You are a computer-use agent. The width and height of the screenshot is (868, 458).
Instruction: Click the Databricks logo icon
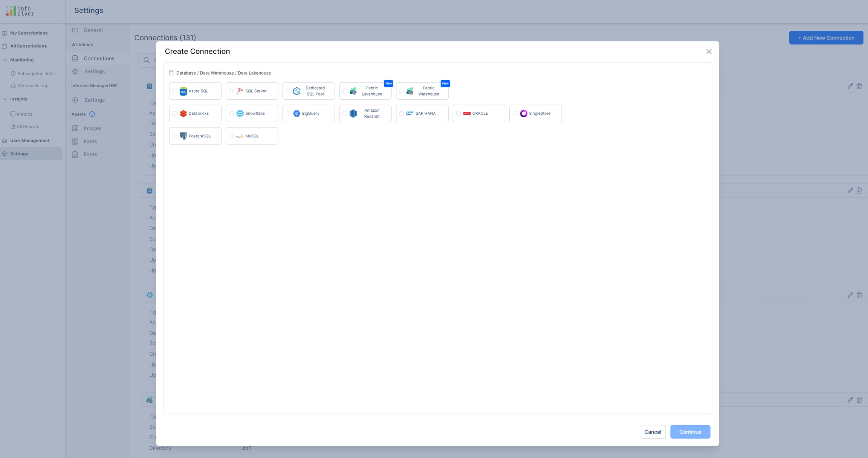pyautogui.click(x=183, y=113)
